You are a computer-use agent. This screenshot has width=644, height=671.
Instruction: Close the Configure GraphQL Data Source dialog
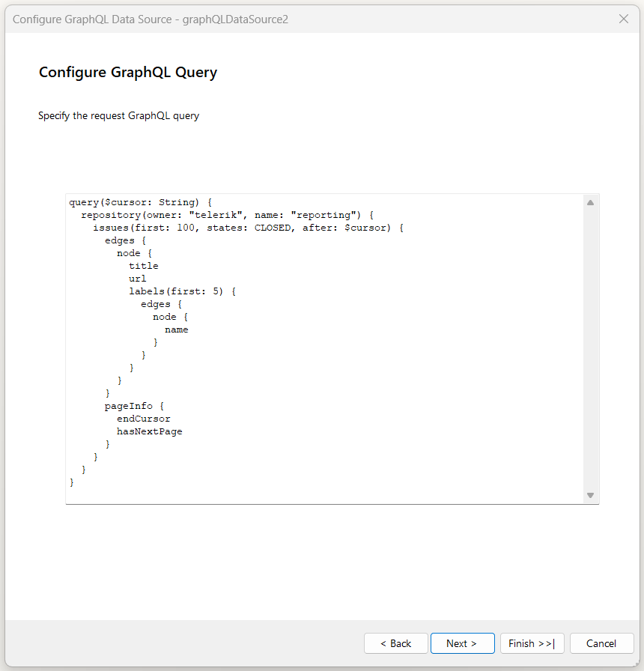pyautogui.click(x=624, y=19)
